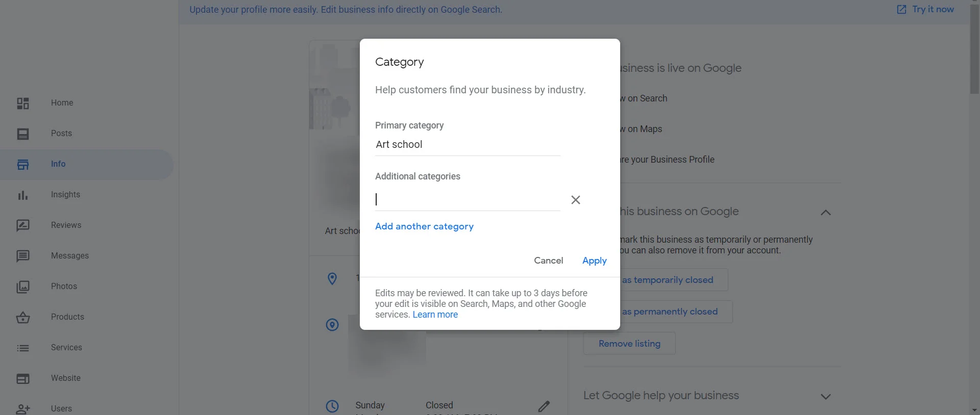The width and height of the screenshot is (980, 415).
Task: Click the Remove listing button
Action: click(629, 344)
